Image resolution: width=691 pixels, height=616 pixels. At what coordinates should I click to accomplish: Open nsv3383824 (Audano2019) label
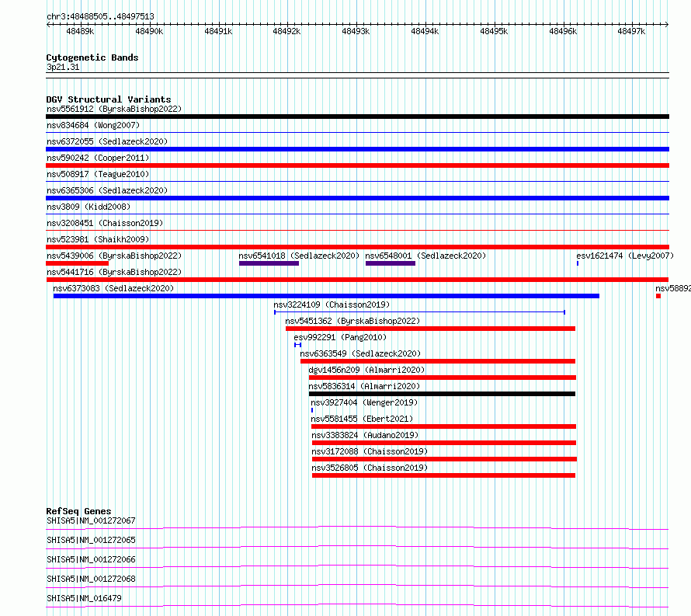coord(365,435)
